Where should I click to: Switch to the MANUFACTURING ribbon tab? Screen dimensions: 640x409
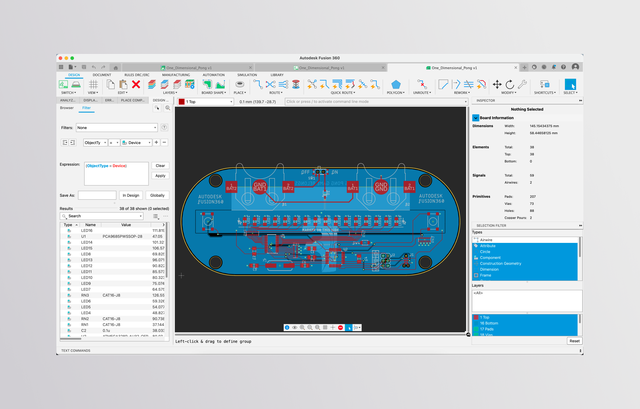pyautogui.click(x=176, y=75)
